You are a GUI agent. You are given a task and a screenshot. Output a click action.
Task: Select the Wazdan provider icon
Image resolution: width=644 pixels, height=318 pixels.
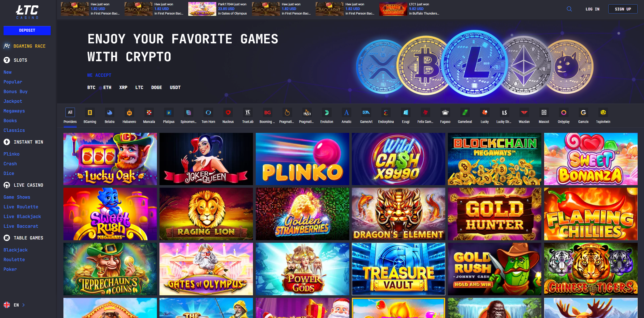pyautogui.click(x=524, y=112)
